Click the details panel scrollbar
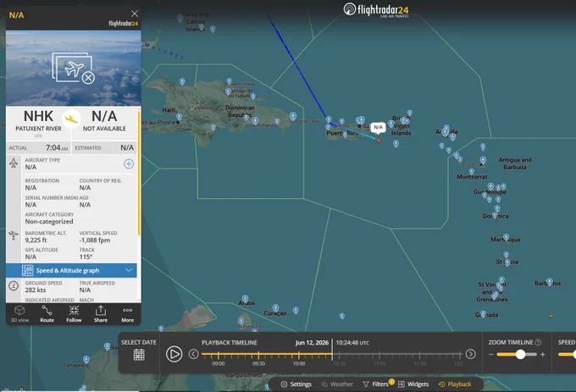The width and height of the screenshot is (576, 392). 139,173
